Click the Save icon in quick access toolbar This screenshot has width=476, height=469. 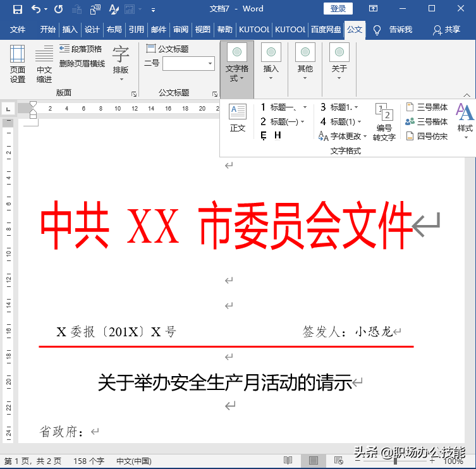click(x=17, y=9)
